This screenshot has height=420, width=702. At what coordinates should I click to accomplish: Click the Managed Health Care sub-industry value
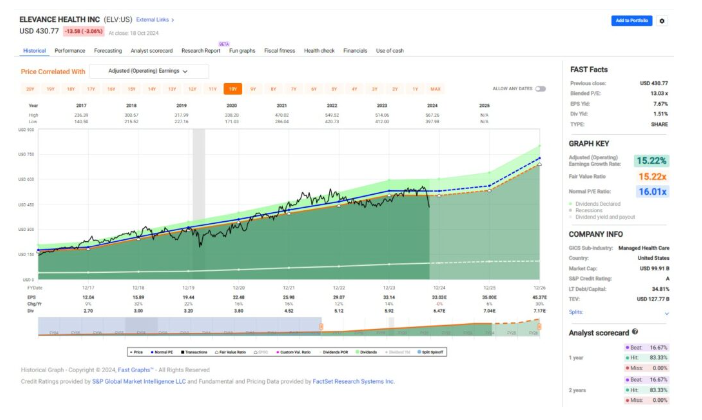[644, 248]
